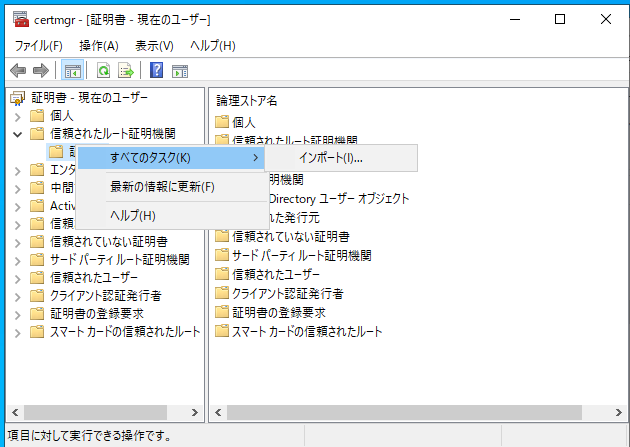Click サード パーティ ルート証明機関 folder icon in tree
Viewport: 630px width, 447px height.
coord(37,259)
